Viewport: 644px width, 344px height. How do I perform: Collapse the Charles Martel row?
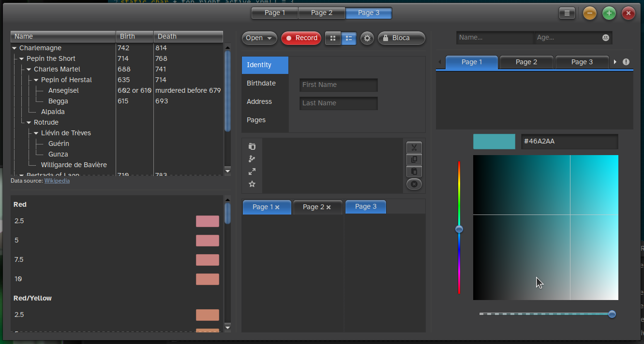(29, 70)
